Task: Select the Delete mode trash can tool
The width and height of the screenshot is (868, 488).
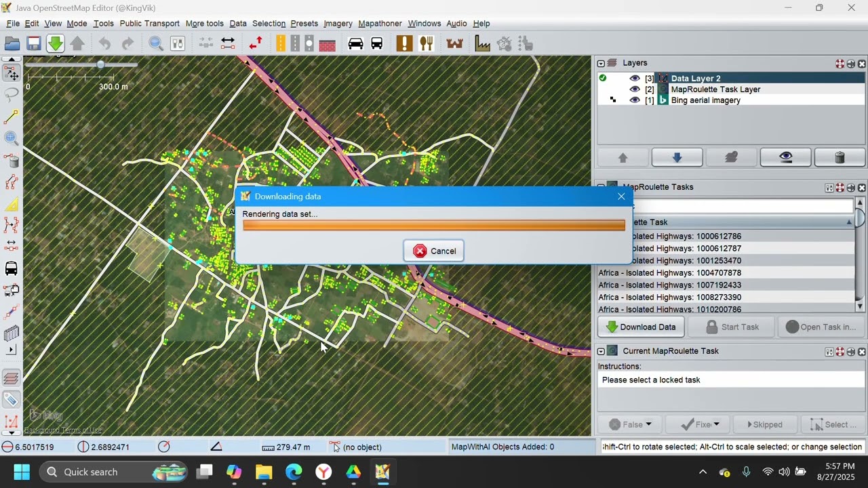Action: (12, 160)
